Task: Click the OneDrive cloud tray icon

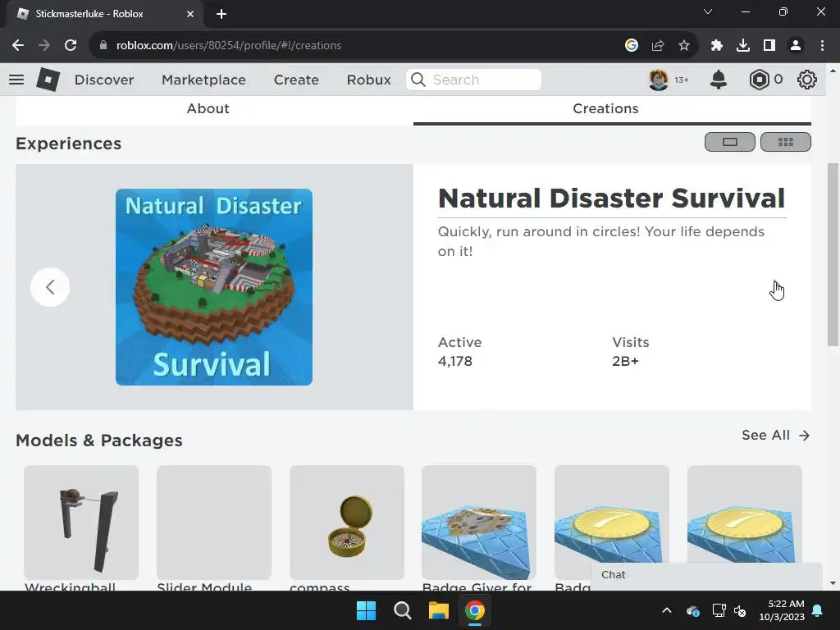Action: (x=692, y=610)
